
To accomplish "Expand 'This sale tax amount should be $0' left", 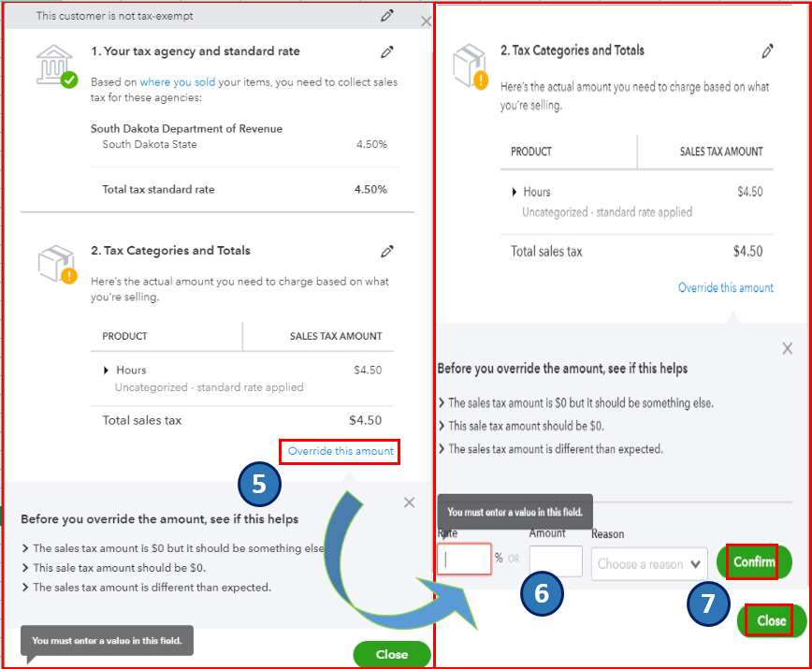I will click(x=114, y=568).
